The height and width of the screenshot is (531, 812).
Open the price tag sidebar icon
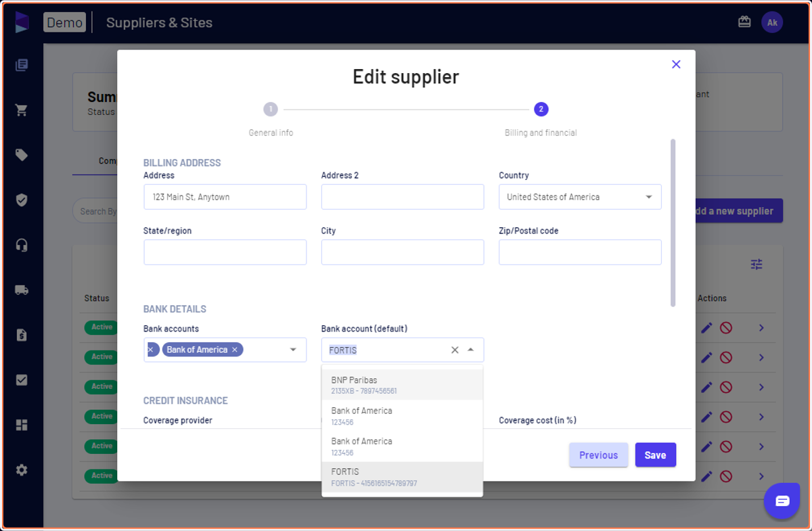(x=22, y=155)
